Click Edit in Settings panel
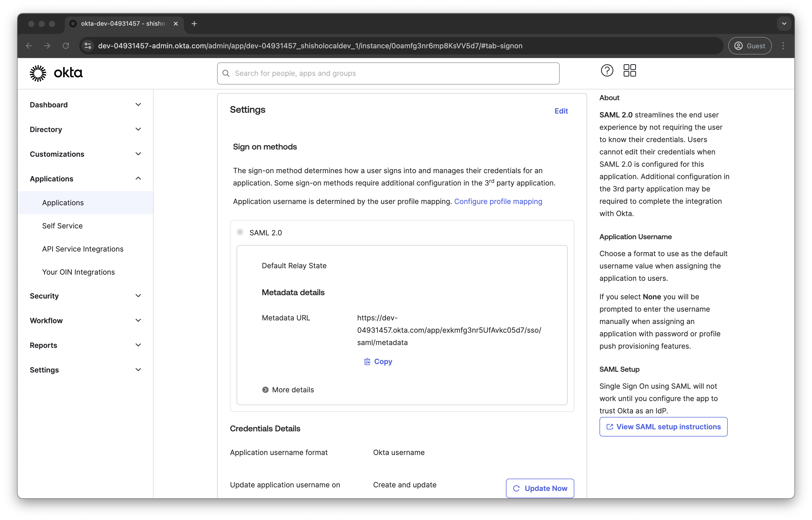812x520 pixels. [561, 111]
